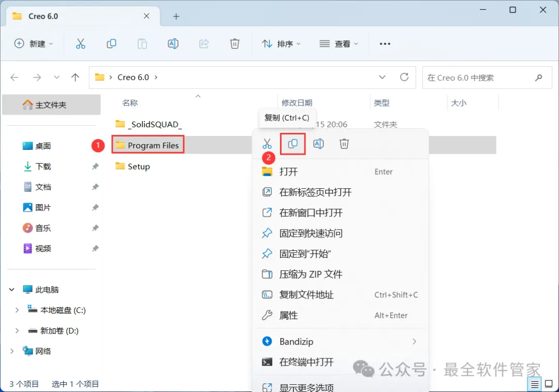
Task: Unpin 视频 using its pin icon
Action: click(95, 249)
